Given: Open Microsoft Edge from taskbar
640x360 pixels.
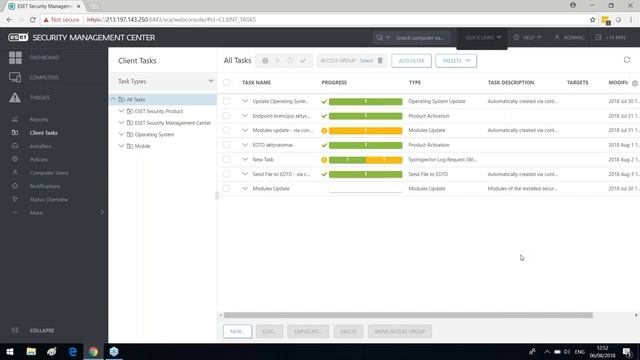Looking at the screenshot, I should click(x=73, y=351).
